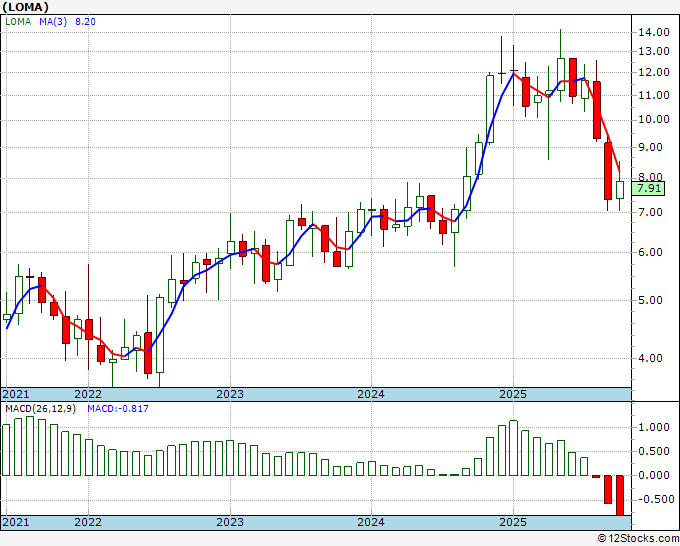This screenshot has width=680, height=546.
Task: Click the lowest red MACD histogram bar
Action: point(620,495)
